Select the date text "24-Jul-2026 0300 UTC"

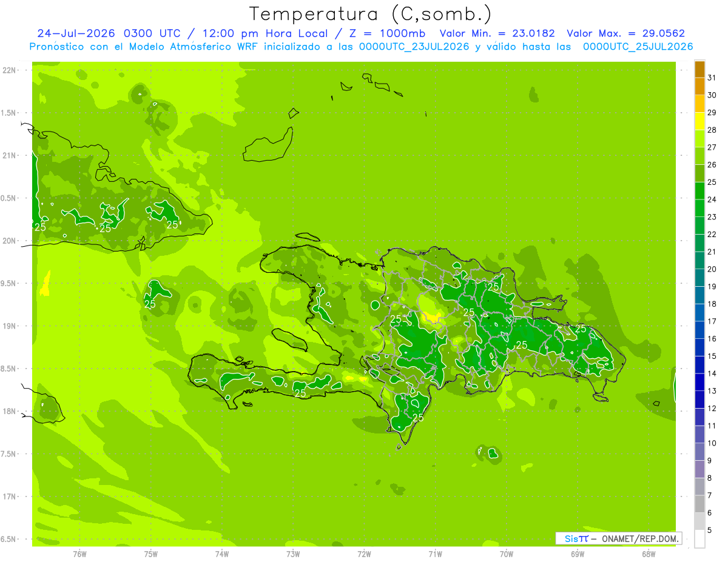(x=109, y=33)
